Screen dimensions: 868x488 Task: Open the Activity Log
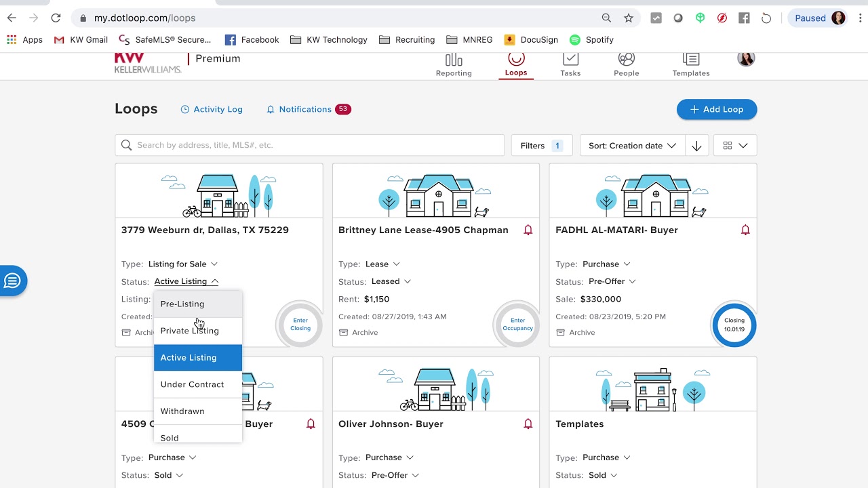212,109
